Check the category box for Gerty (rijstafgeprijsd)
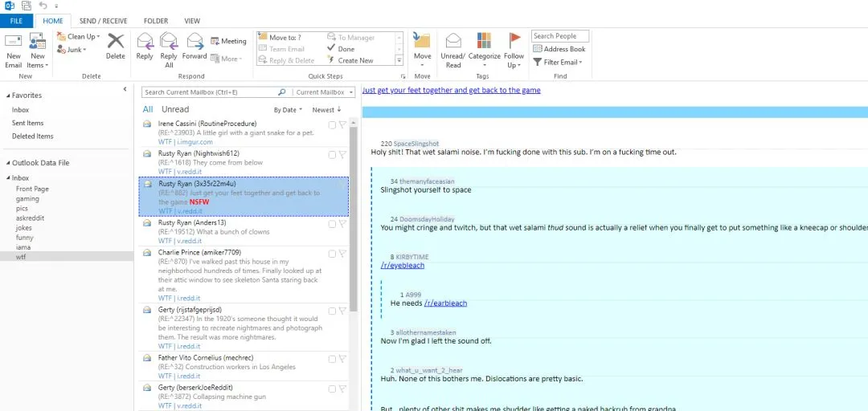 point(332,311)
